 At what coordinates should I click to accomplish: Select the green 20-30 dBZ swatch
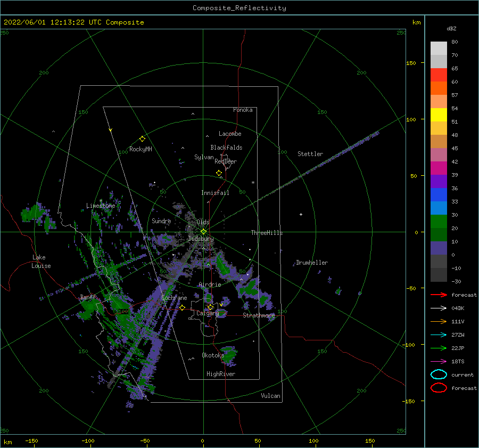[439, 222]
